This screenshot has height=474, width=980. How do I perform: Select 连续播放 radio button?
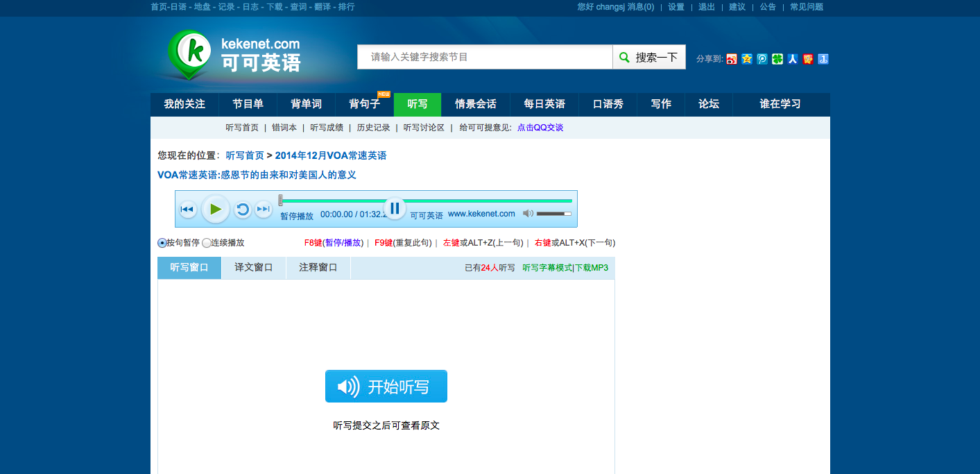tap(207, 243)
